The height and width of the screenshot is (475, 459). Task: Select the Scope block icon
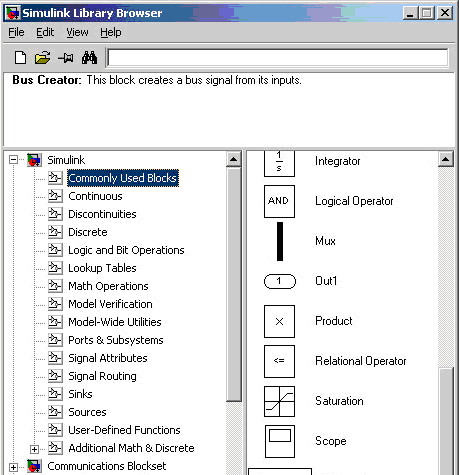[280, 441]
